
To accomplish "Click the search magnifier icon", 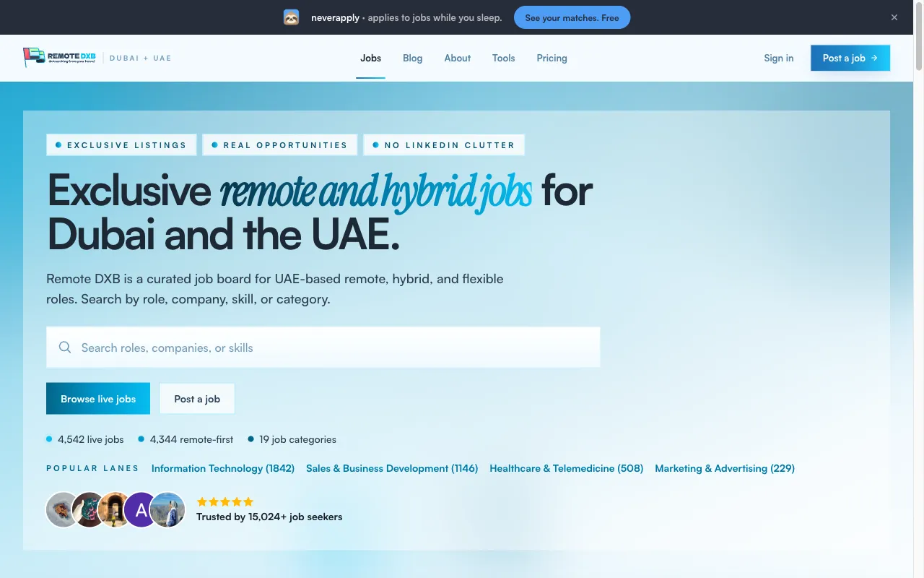I will click(65, 348).
